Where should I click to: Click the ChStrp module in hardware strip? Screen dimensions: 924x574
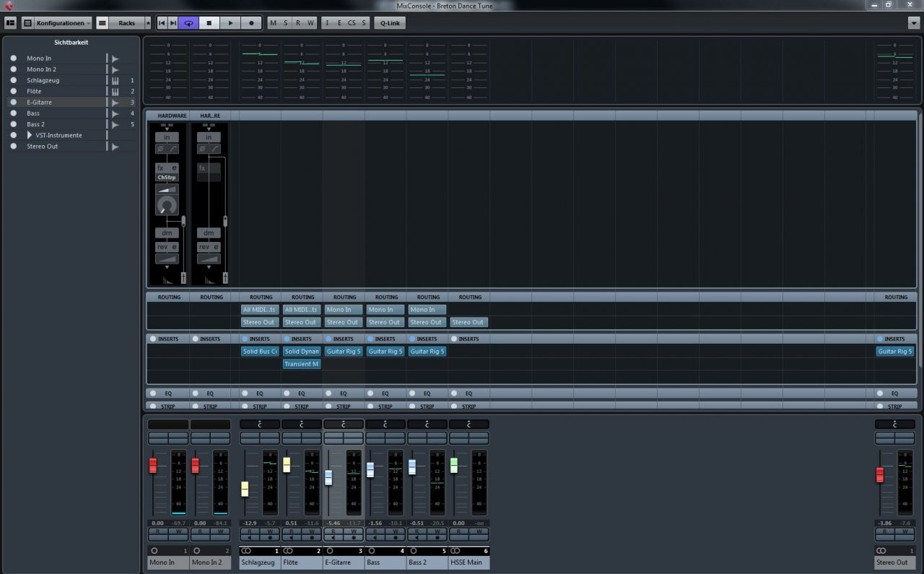coord(167,177)
